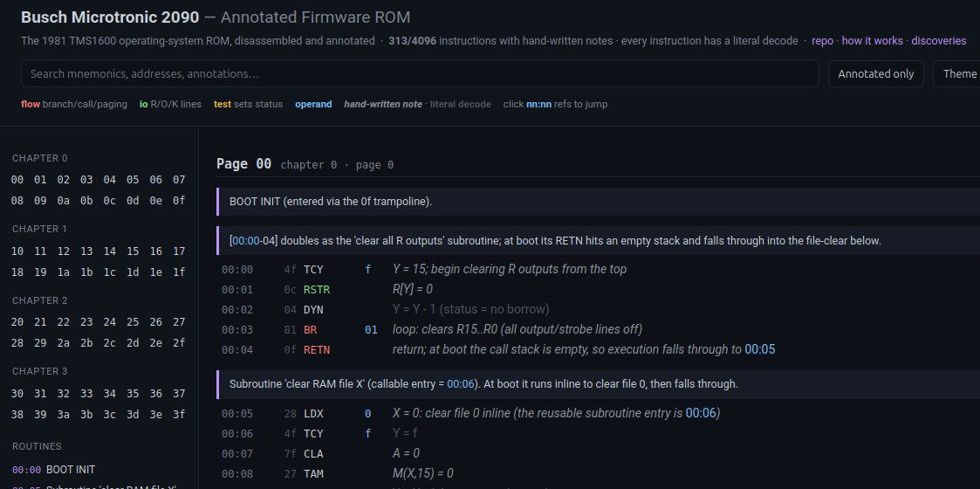Screen dimensions: 980x489
Task: Click the Busch Microtronic 2090 title
Action: (110, 17)
